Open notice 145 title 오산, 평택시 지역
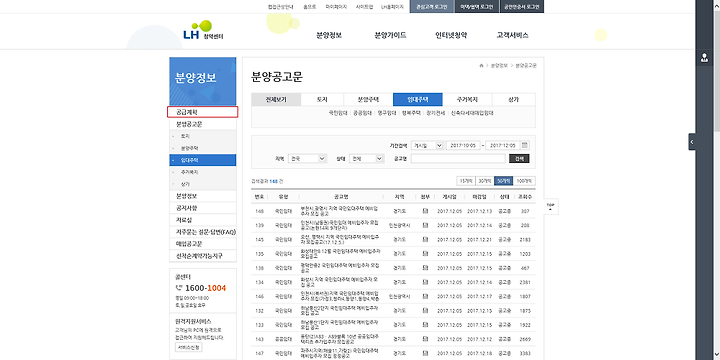The width and height of the screenshot is (720, 360). [x=339, y=240]
